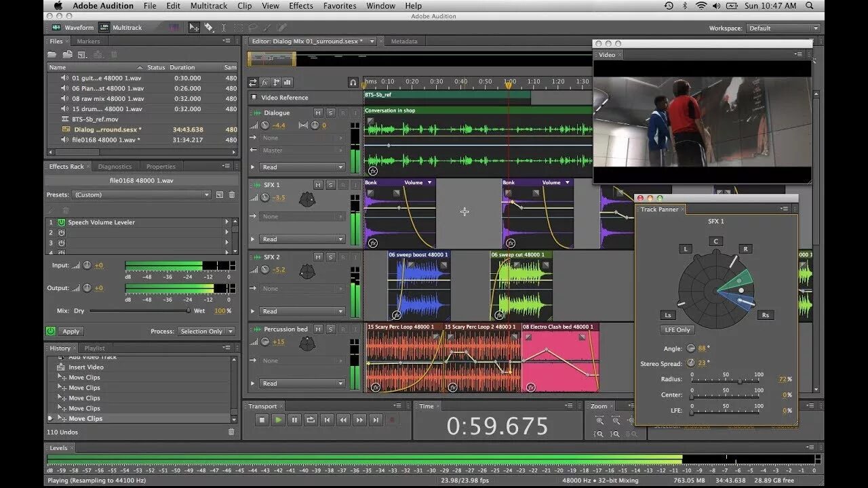Click the surround panner icon on SFX 2 track
This screenshot has width=868, height=488.
(307, 271)
